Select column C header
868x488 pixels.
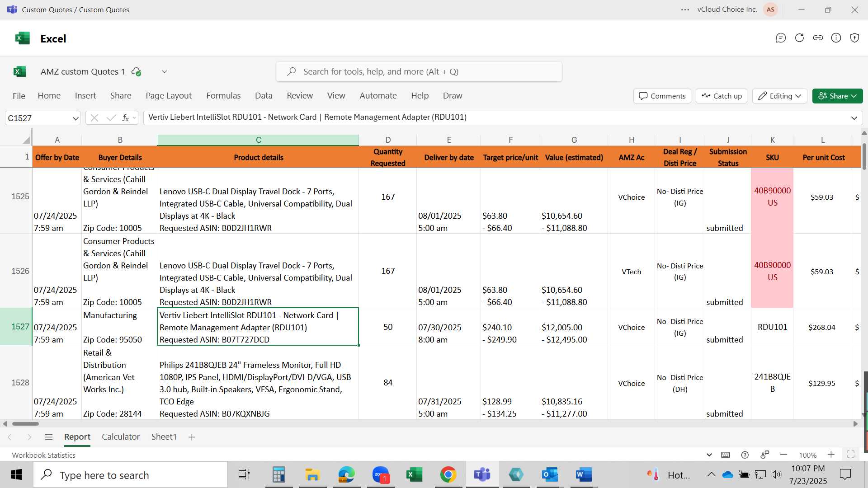click(x=258, y=140)
